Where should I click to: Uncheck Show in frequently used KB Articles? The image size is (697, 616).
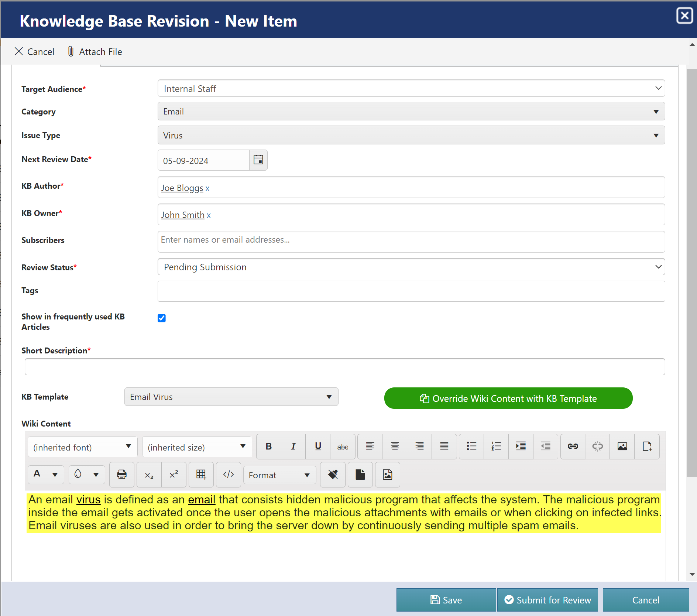click(x=162, y=318)
